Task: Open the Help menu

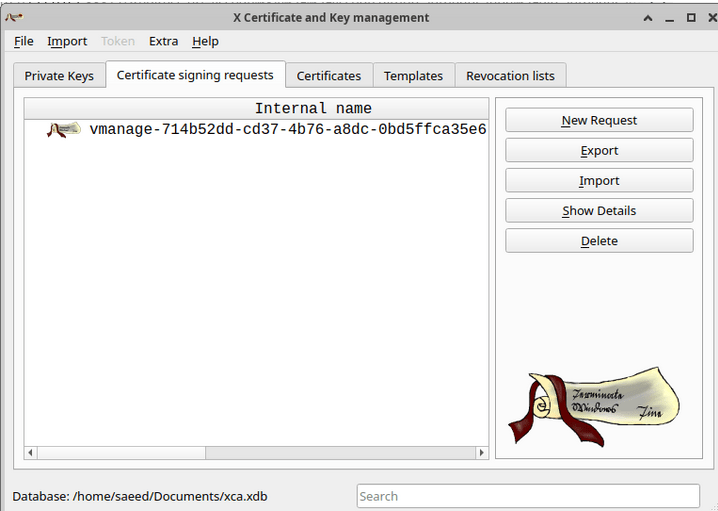Action: [205, 41]
